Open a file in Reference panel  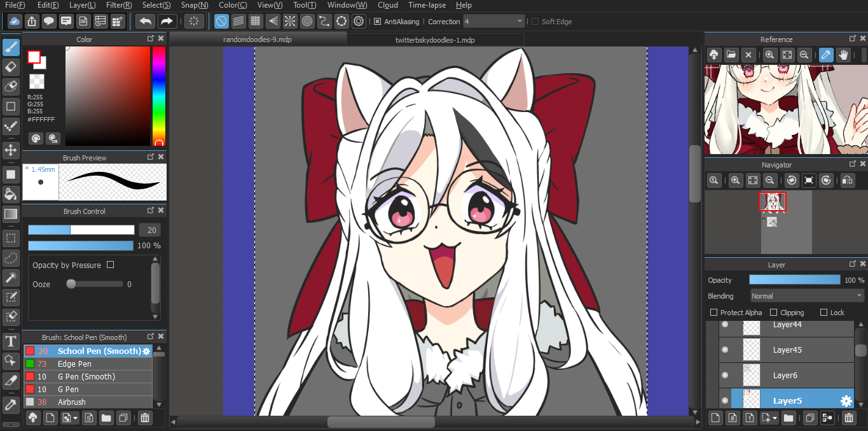[731, 55]
